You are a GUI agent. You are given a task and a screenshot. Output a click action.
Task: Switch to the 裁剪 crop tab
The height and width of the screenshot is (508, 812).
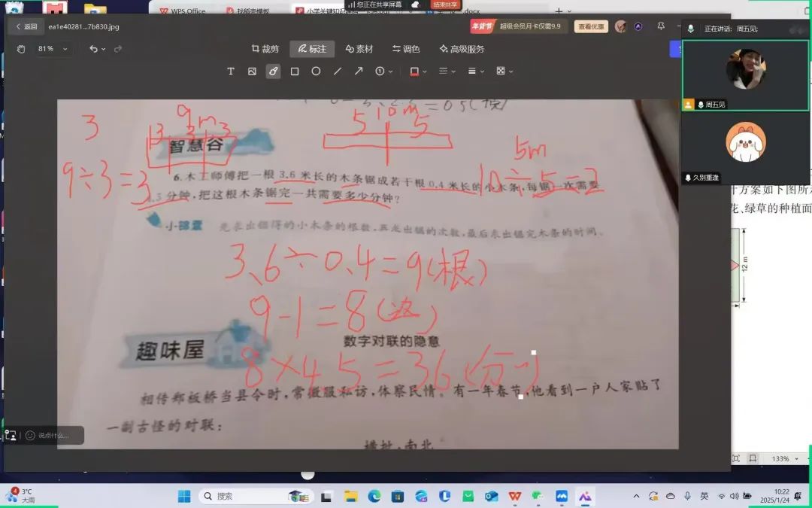[x=265, y=49]
